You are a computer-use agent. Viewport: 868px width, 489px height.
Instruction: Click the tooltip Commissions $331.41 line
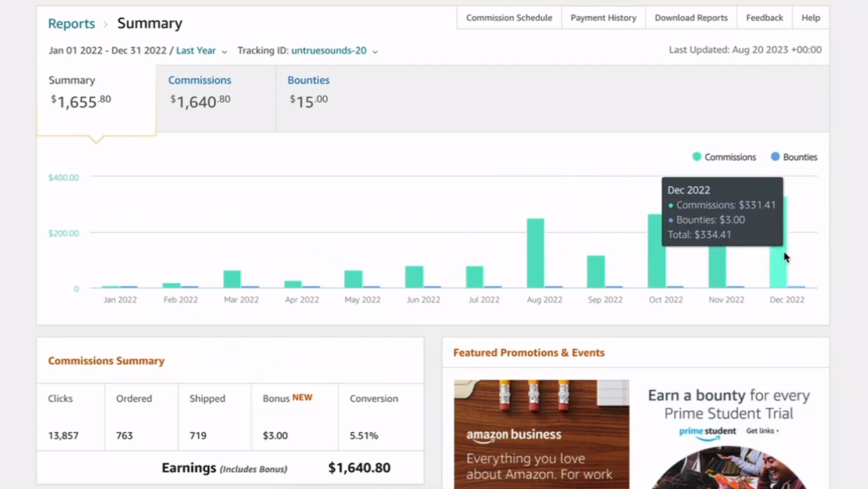722,205
